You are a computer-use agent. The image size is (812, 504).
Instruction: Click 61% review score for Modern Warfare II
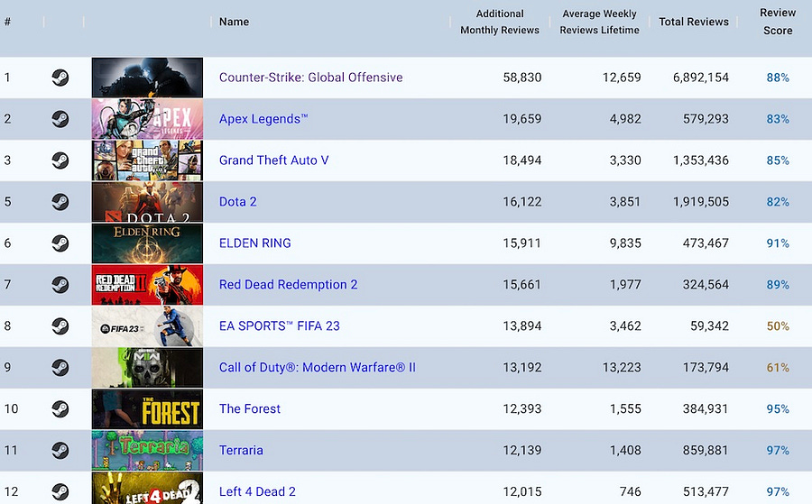(778, 367)
